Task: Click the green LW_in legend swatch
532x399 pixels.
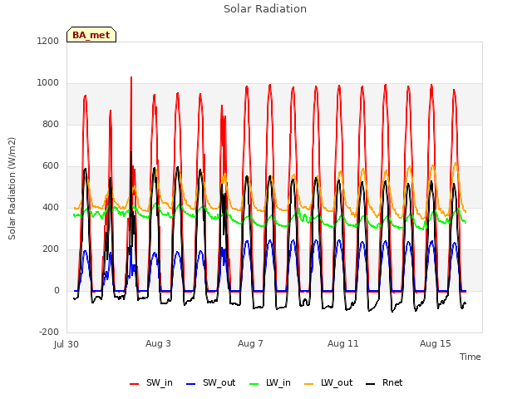Action: [x=254, y=384]
